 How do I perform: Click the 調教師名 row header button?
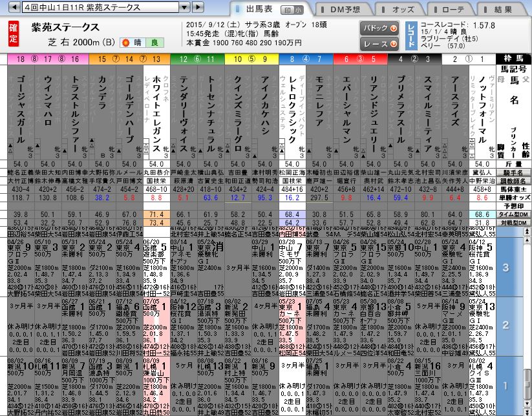coord(513,181)
